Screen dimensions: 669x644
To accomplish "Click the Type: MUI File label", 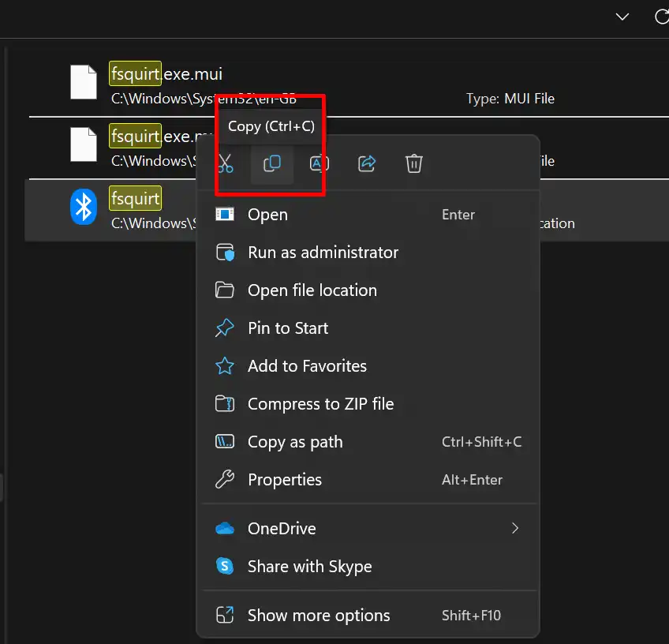I will pos(510,99).
